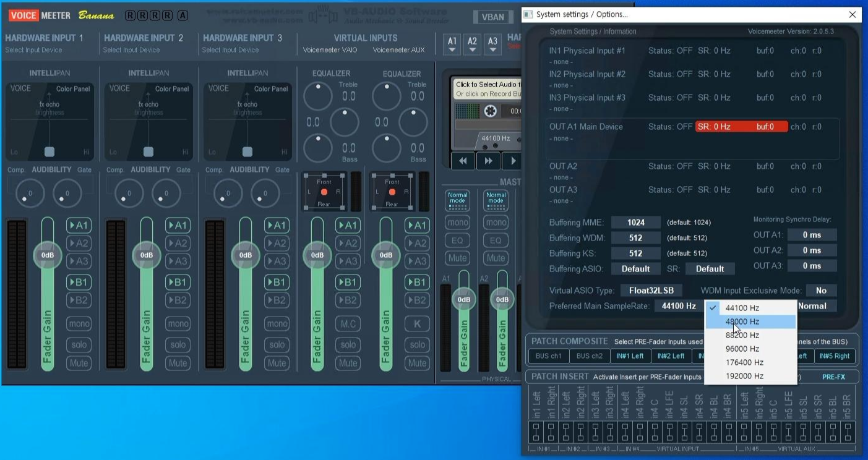Choose 192000 Hz from the sample rate list
The height and width of the screenshot is (460, 868).
pyautogui.click(x=750, y=376)
